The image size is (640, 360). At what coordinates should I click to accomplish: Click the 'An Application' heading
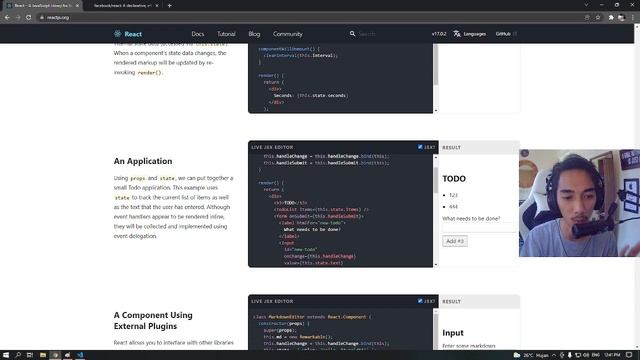coord(143,161)
